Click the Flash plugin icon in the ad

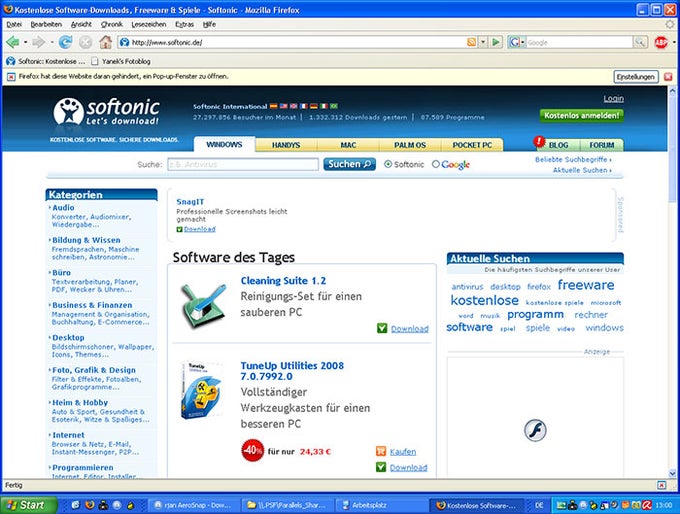pos(535,430)
